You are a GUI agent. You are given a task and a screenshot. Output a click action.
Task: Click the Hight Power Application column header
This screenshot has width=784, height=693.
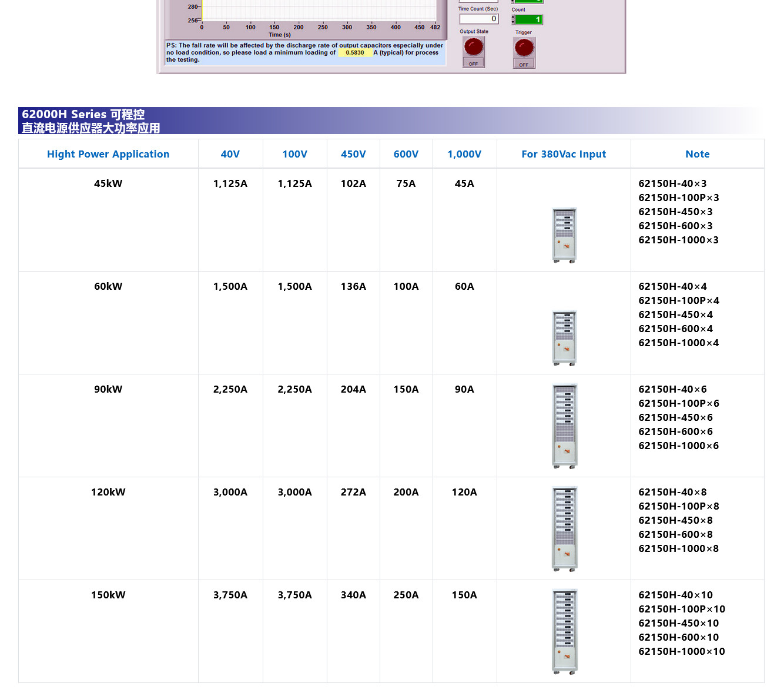click(108, 154)
